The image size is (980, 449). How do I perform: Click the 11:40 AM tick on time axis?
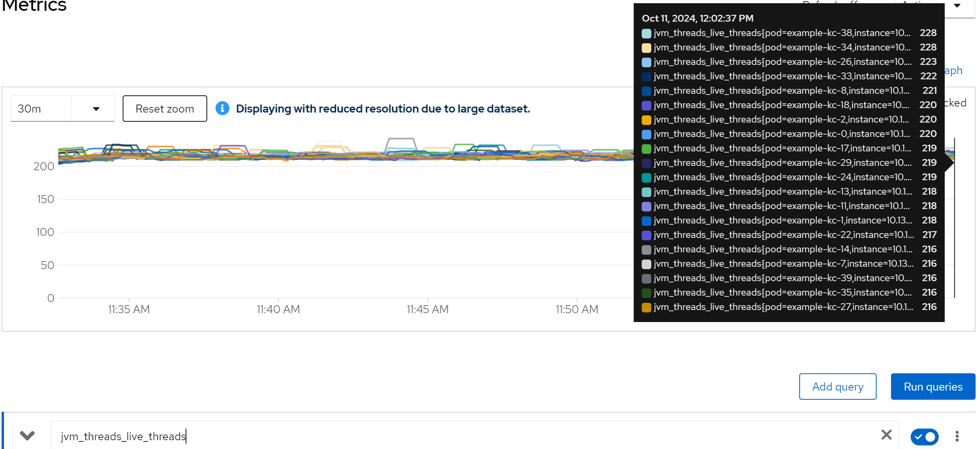pos(278,309)
